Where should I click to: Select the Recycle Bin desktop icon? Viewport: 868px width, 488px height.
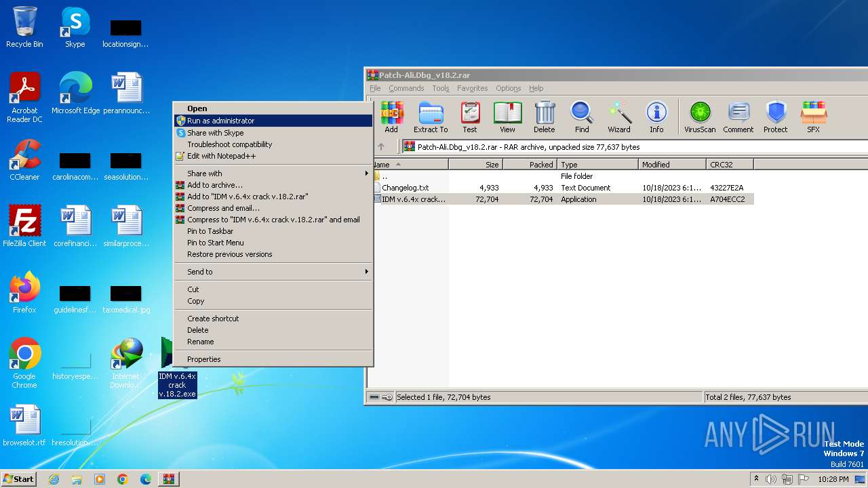[24, 27]
